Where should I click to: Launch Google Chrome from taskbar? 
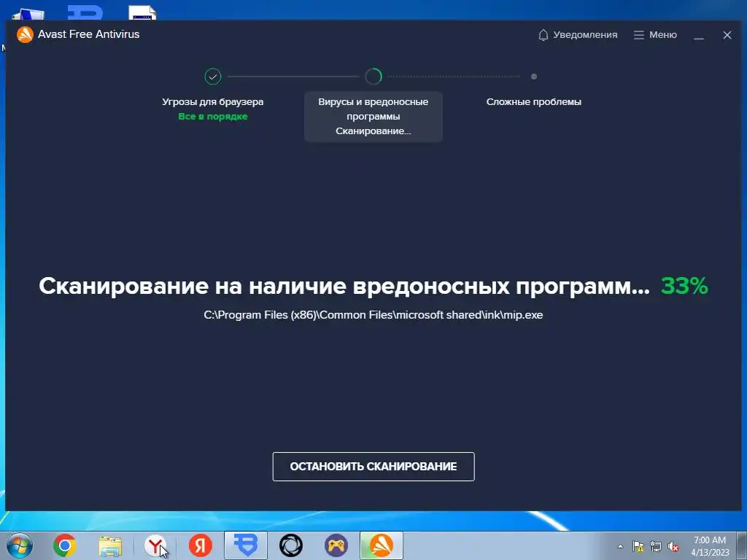65,545
